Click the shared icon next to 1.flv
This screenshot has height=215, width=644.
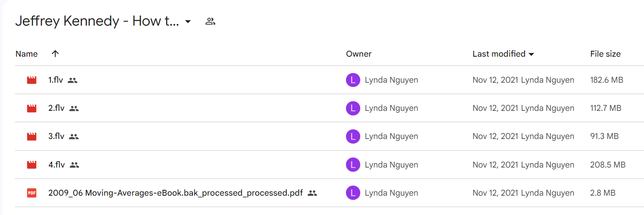[73, 80]
